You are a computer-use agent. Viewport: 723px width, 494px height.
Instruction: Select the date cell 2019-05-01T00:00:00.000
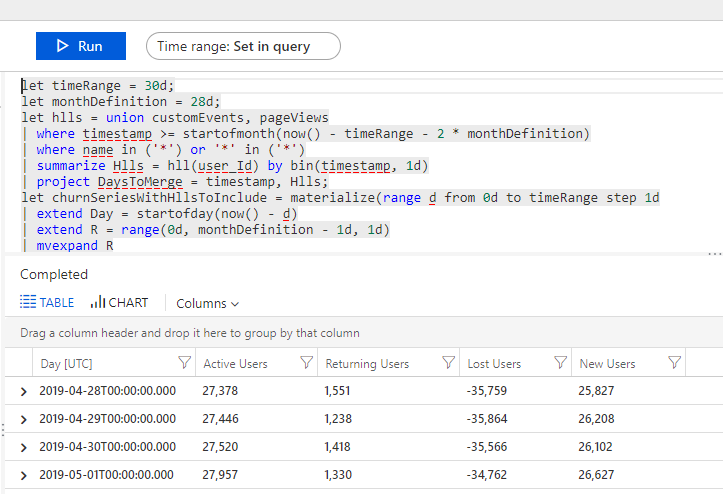coord(107,475)
